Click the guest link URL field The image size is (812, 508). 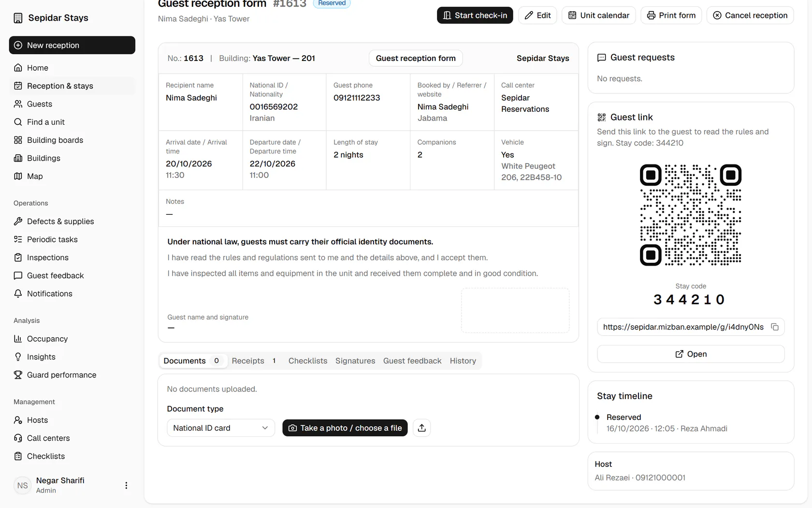pyautogui.click(x=691, y=327)
